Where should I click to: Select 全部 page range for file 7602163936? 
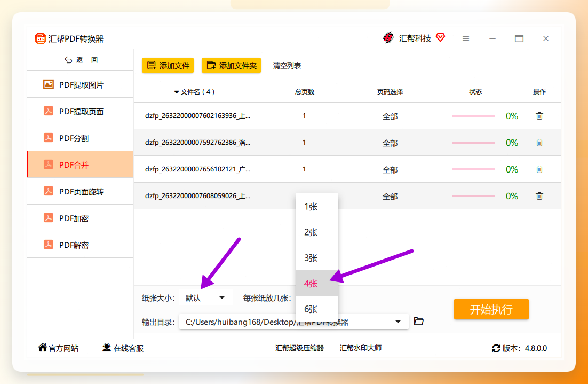[x=390, y=116]
